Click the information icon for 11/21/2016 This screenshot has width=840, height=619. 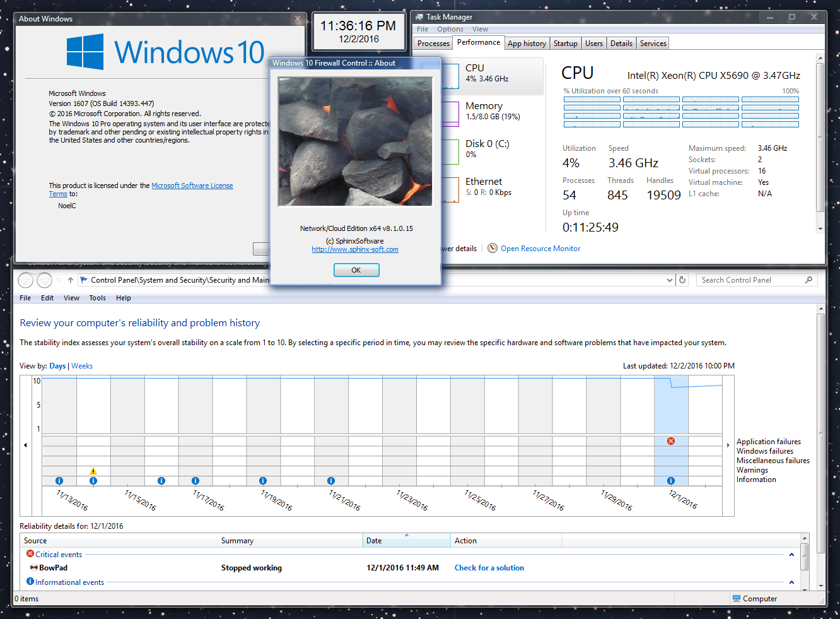[331, 481]
